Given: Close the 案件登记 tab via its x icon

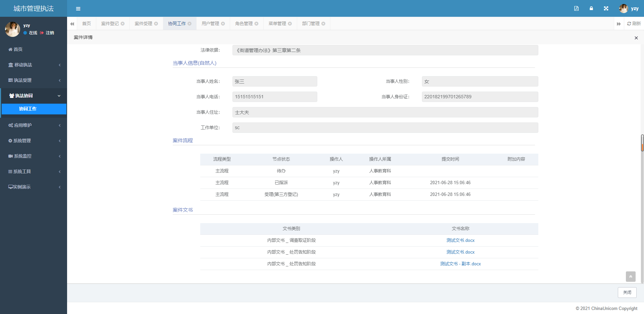Looking at the screenshot, I should pyautogui.click(x=123, y=23).
